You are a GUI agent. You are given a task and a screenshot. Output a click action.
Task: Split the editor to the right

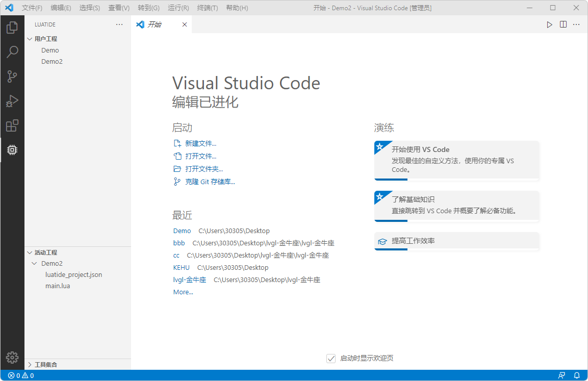click(x=563, y=24)
